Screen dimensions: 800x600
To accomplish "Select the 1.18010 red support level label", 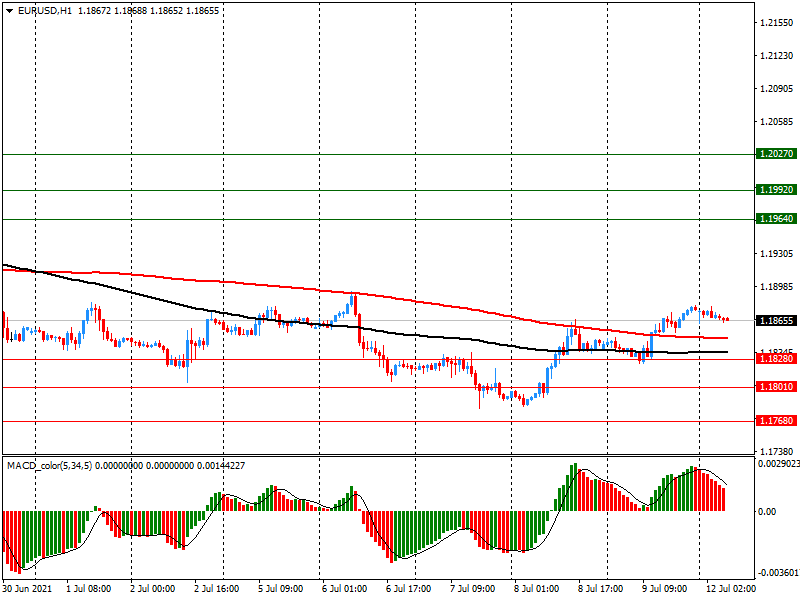I will (776, 387).
